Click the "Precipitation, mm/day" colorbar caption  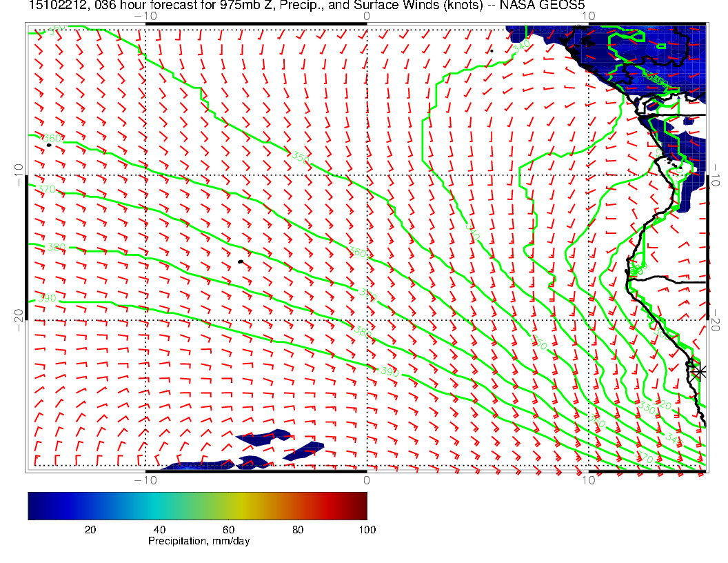[x=199, y=541]
